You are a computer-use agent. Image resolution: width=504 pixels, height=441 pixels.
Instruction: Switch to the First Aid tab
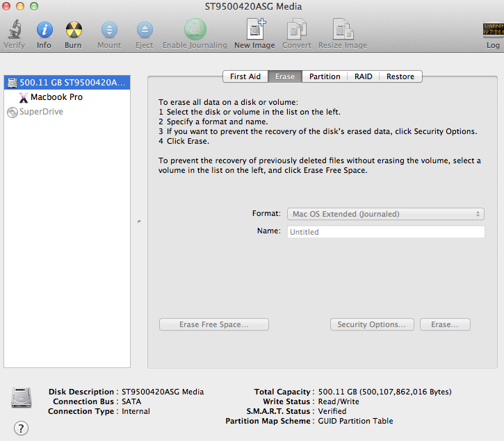point(245,76)
